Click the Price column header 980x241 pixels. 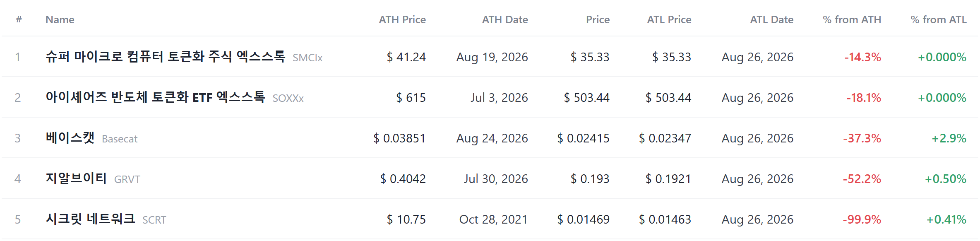[x=598, y=19]
